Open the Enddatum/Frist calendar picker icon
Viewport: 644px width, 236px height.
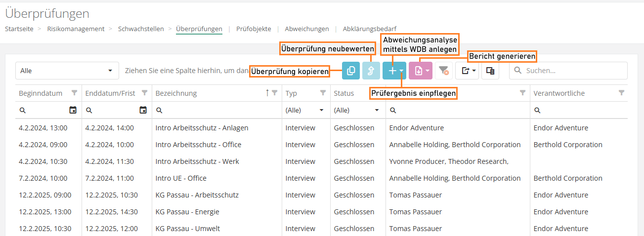click(143, 110)
